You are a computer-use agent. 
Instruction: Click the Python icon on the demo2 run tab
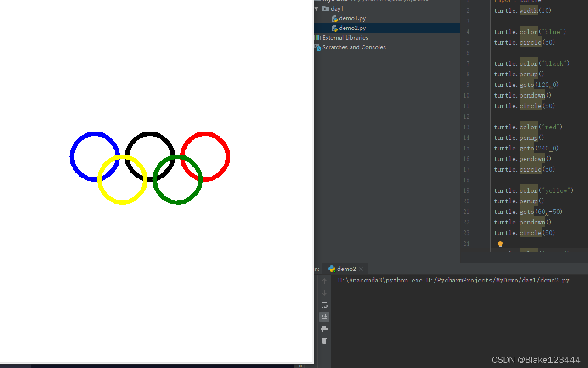(332, 269)
